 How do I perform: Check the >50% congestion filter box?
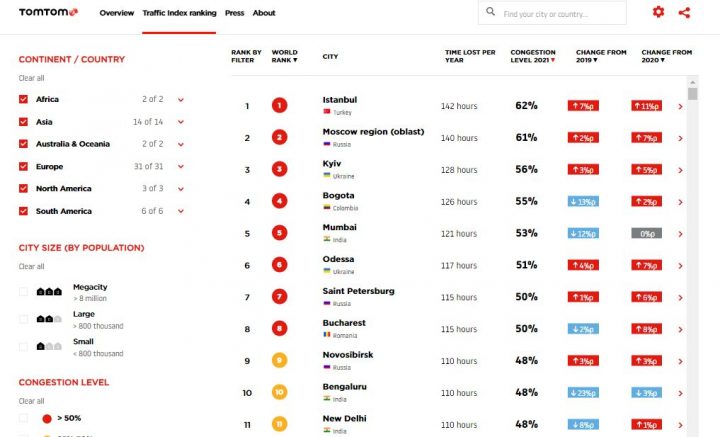tap(23, 418)
